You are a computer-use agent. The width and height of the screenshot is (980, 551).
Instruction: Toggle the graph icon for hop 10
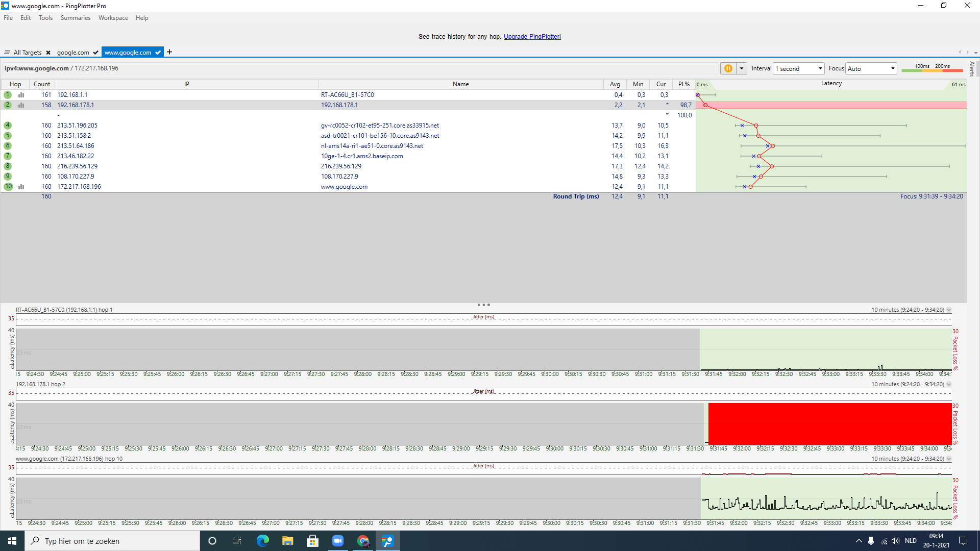click(x=21, y=187)
